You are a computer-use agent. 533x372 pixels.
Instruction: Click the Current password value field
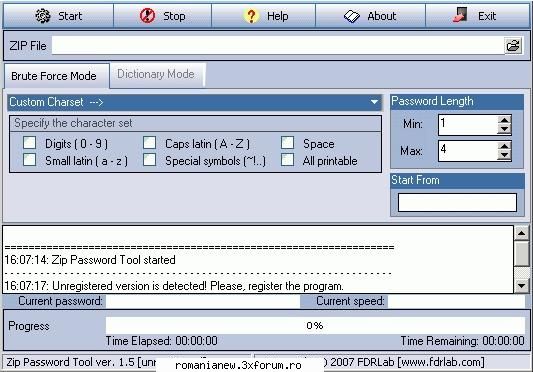click(203, 301)
